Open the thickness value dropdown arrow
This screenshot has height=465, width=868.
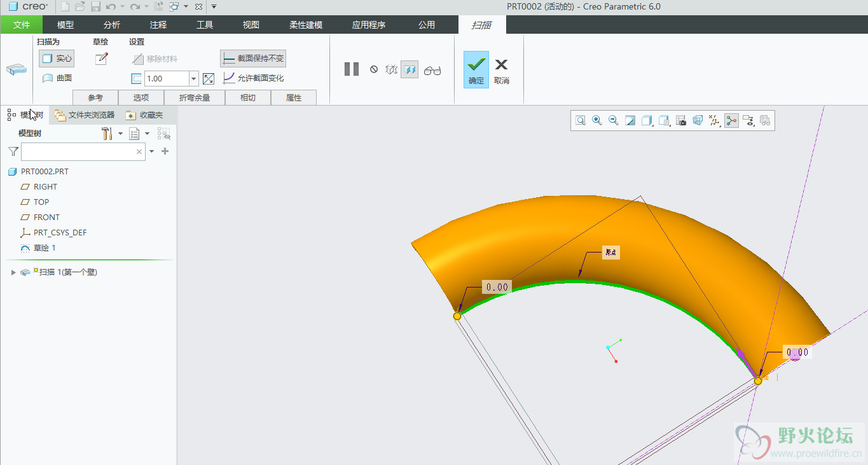point(194,79)
